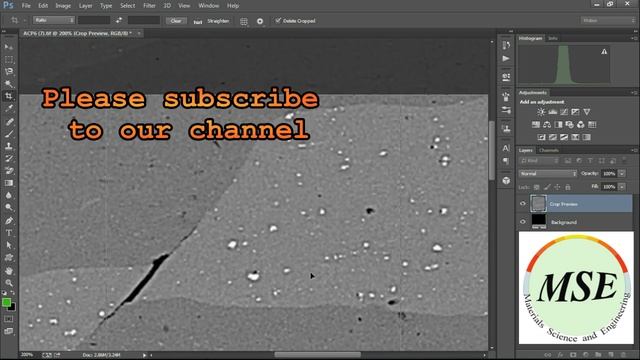
Task: Select the Healing Brush tool
Action: coord(9,122)
